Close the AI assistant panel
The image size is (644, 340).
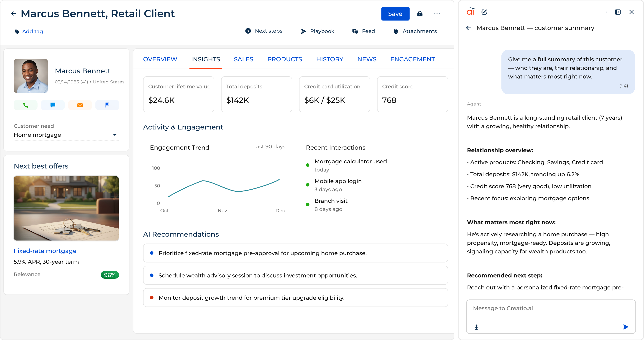click(x=631, y=12)
